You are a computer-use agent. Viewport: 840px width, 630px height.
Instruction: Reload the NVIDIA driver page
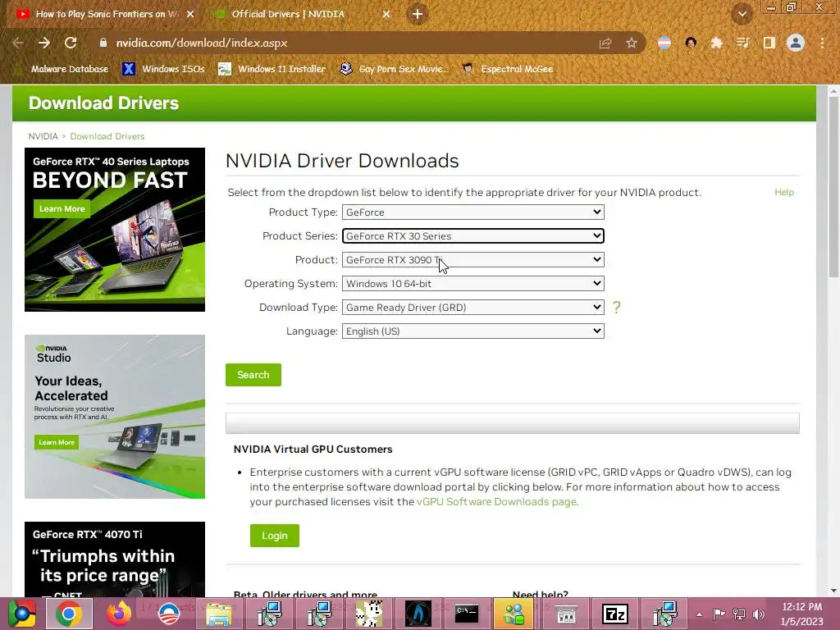(71, 43)
